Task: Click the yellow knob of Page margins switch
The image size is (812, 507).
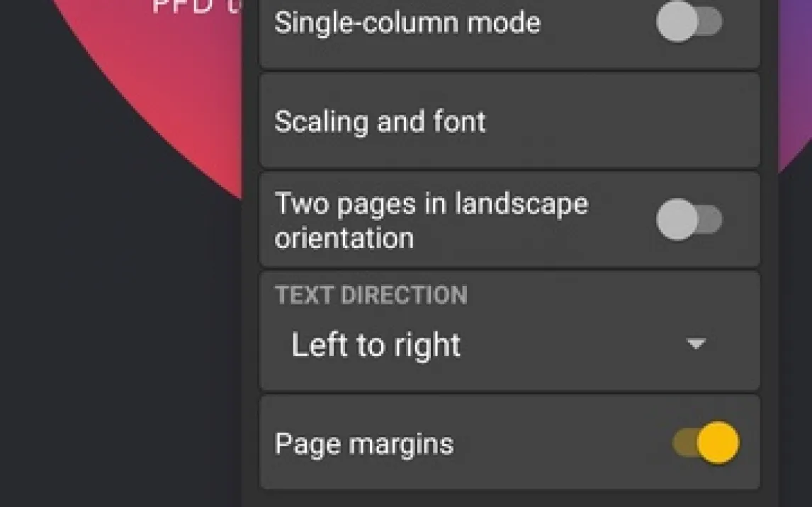Action: click(718, 443)
